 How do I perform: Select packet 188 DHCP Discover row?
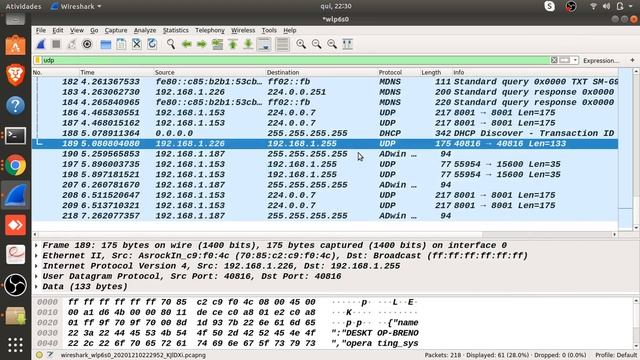pos(325,133)
